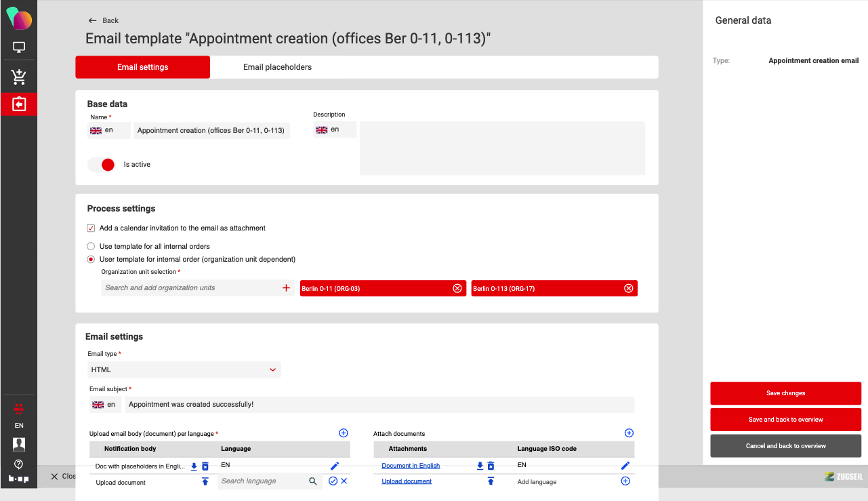Download the Doc with placeholders notification body
This screenshot has width=868, height=501.
coord(194,466)
